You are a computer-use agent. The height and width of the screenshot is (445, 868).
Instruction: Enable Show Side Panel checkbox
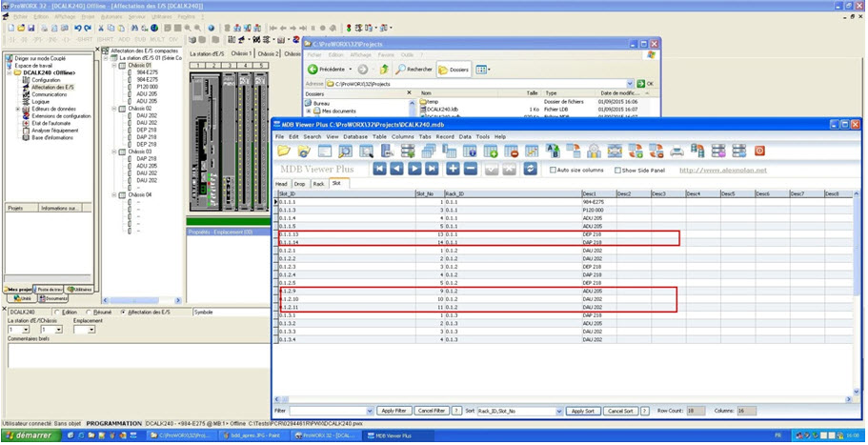tap(617, 170)
